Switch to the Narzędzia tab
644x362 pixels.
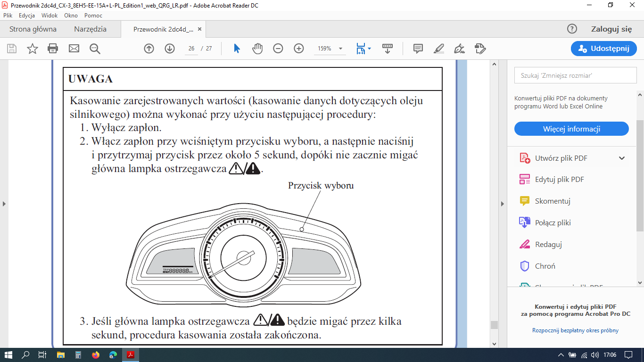pyautogui.click(x=90, y=29)
